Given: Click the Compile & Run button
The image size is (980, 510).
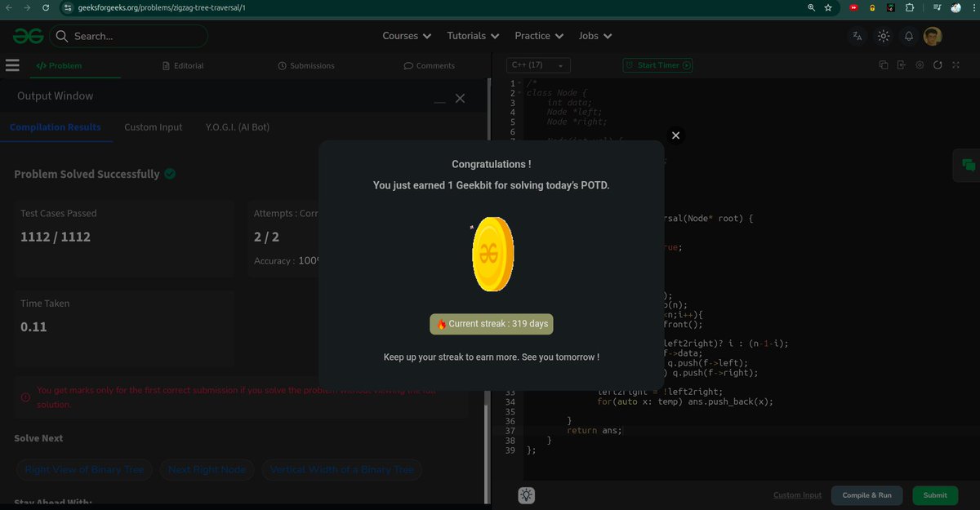Looking at the screenshot, I should 867,495.
